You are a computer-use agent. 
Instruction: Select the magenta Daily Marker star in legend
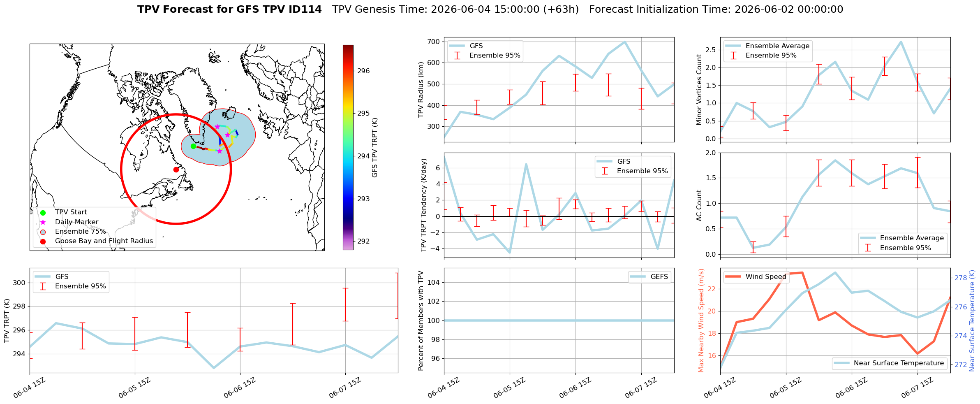click(43, 222)
